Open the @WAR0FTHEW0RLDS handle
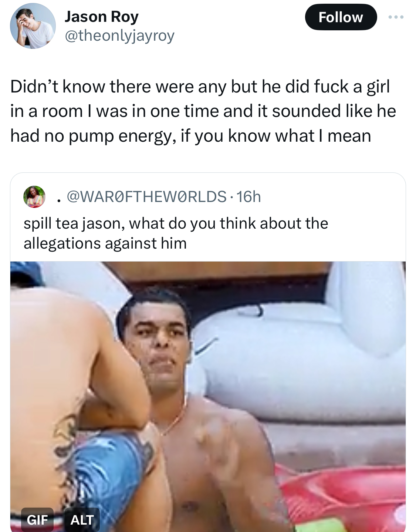This screenshot has height=532, width=416. tap(146, 196)
